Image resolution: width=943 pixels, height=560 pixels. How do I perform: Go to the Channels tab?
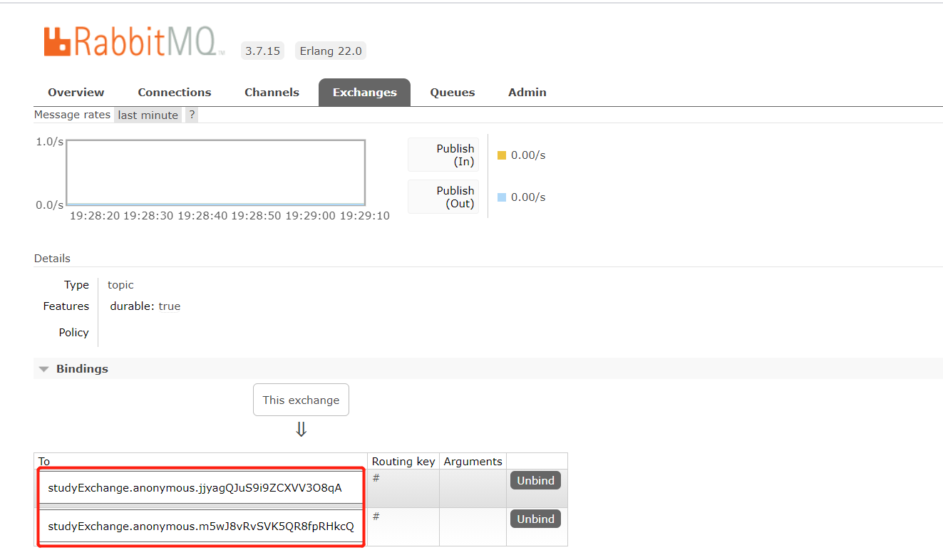[272, 92]
